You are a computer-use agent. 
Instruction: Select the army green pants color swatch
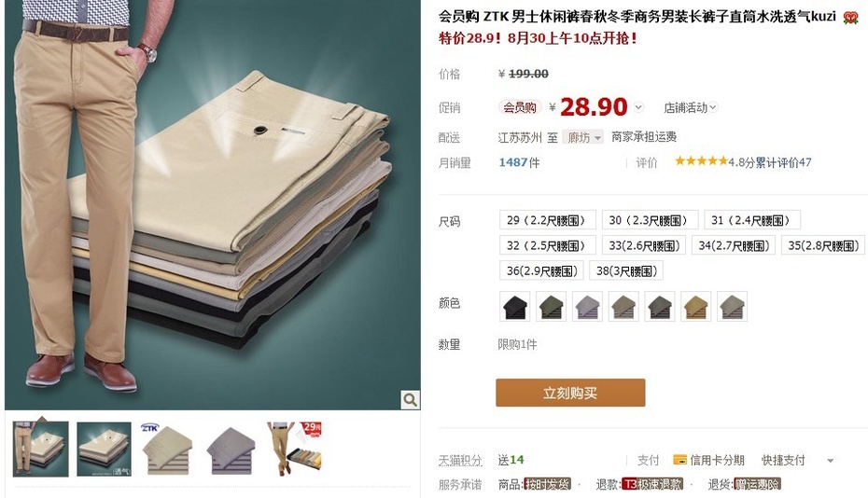pos(551,307)
